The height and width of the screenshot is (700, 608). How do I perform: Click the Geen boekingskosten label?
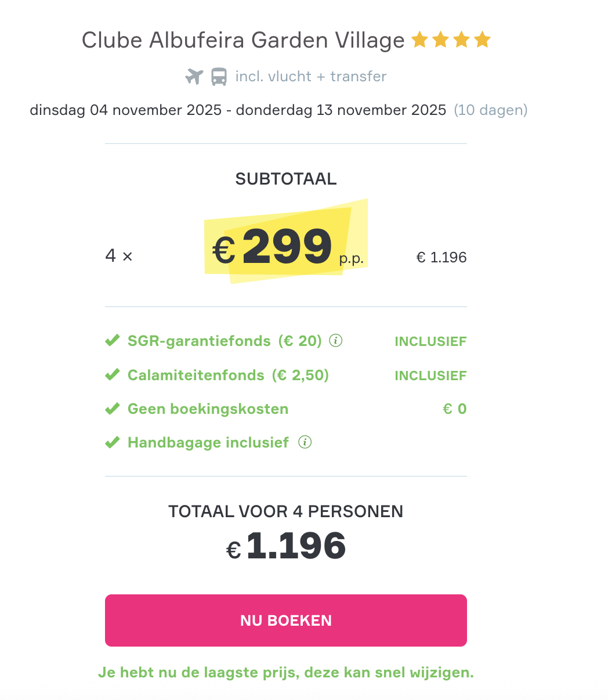click(208, 409)
